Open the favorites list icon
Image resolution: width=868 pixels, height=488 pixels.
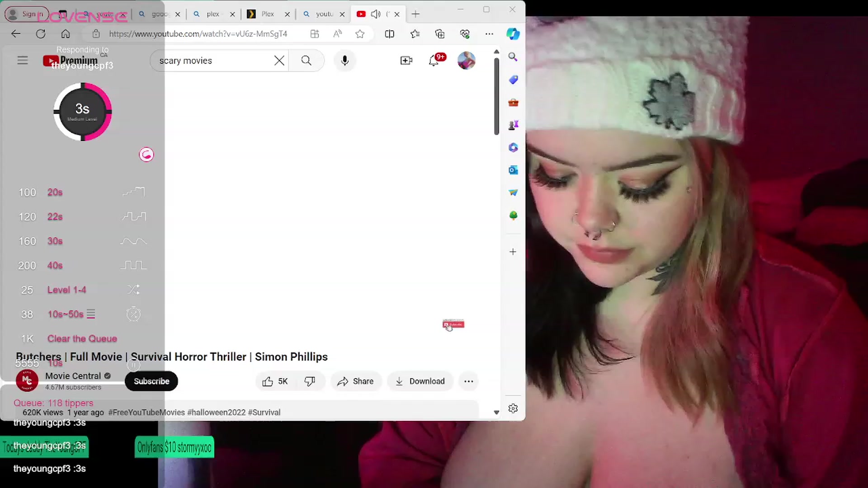click(x=415, y=34)
